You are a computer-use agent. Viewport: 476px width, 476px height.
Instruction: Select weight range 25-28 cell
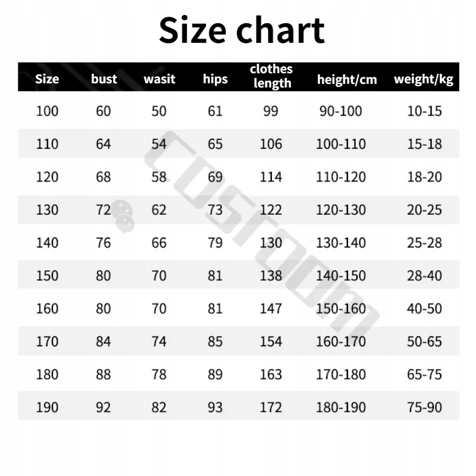(x=424, y=243)
